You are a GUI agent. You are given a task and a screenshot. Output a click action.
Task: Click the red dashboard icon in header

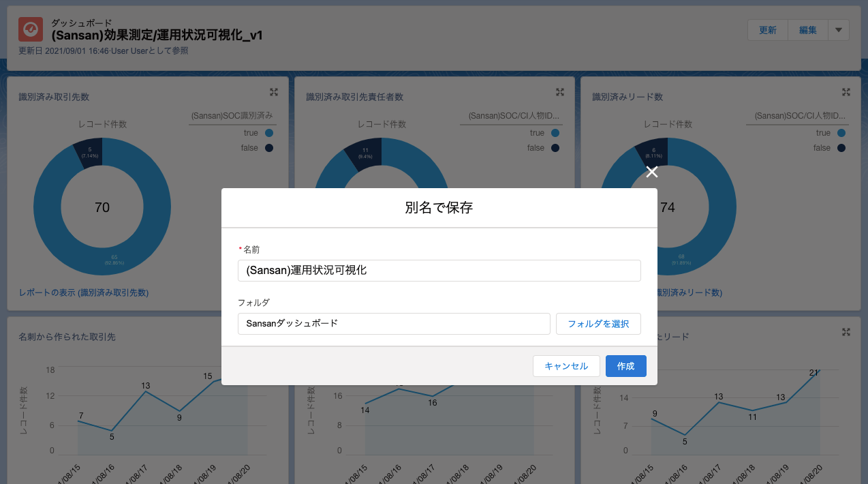31,30
